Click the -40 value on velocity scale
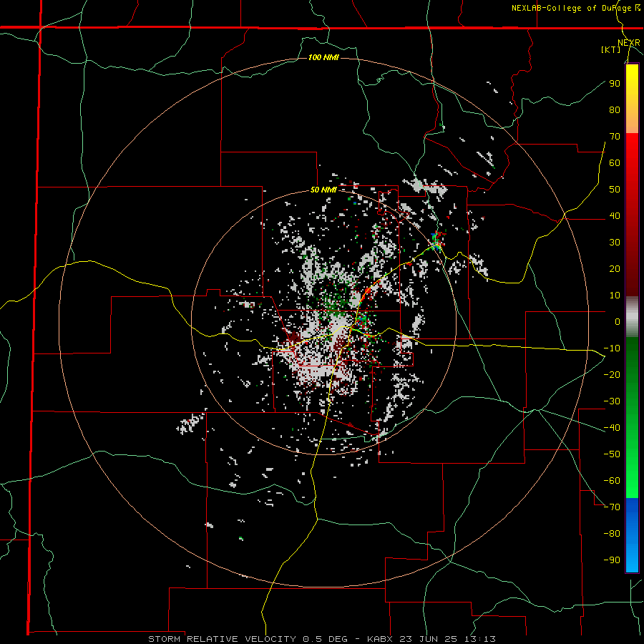 [612, 428]
